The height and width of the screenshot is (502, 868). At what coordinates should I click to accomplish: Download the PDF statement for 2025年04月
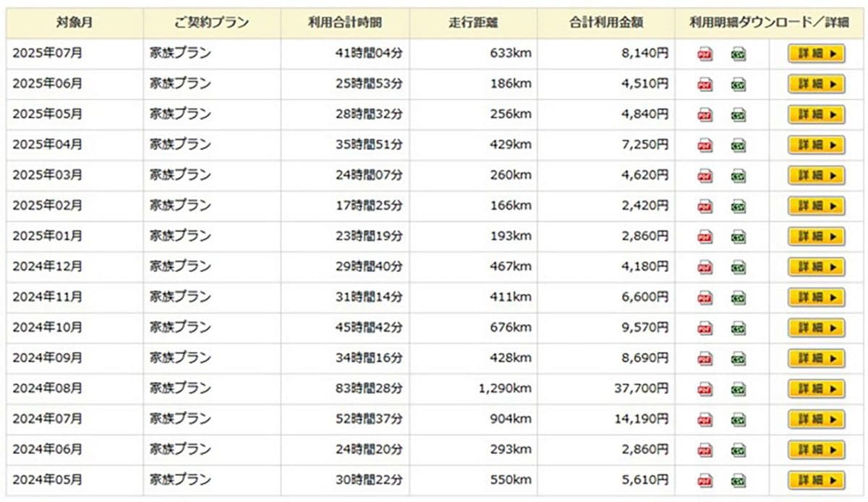coord(705,145)
